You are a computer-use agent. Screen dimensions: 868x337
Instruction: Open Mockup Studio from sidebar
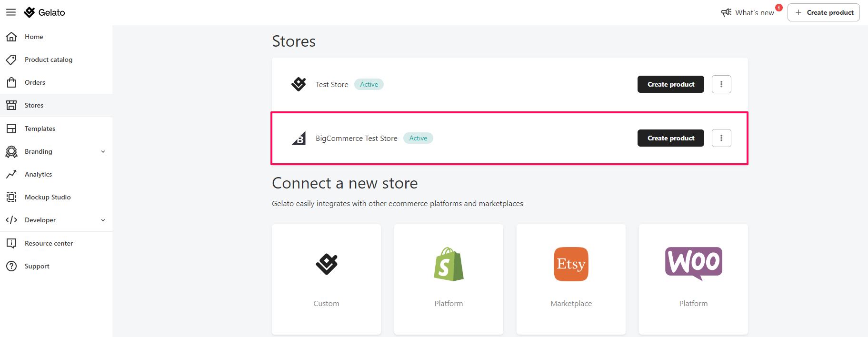point(56,197)
